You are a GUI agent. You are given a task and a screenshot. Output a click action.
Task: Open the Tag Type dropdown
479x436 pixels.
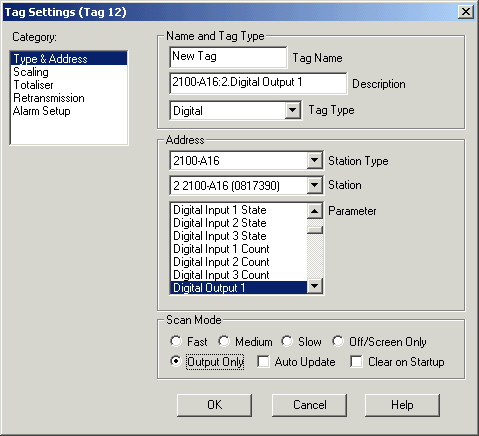pos(292,110)
